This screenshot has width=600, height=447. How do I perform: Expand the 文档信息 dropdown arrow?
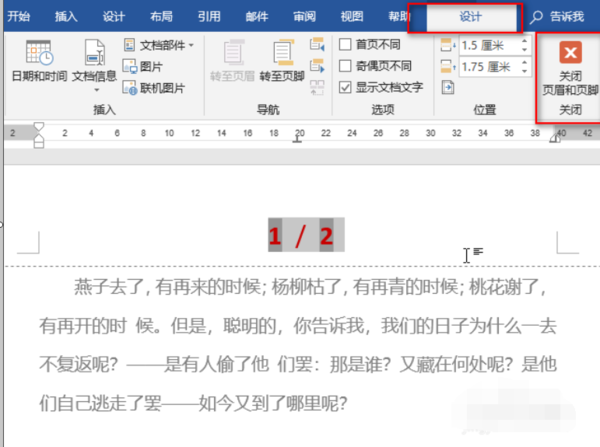96,90
